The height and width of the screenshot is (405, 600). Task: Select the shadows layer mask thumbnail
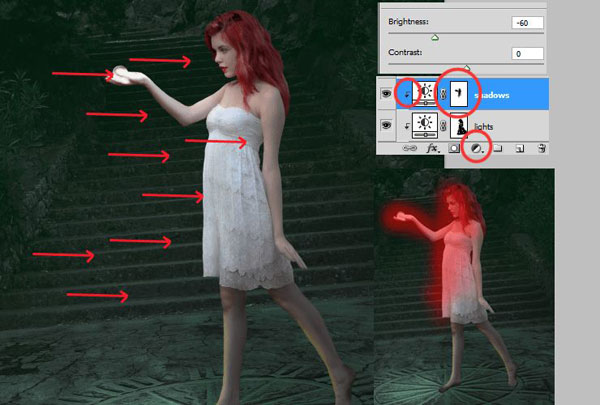click(x=459, y=94)
